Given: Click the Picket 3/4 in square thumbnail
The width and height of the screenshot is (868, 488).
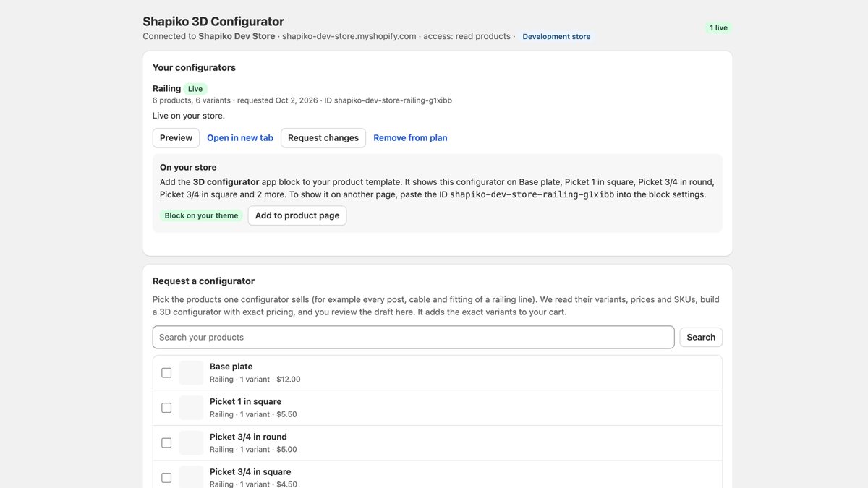Looking at the screenshot, I should coord(192,477).
